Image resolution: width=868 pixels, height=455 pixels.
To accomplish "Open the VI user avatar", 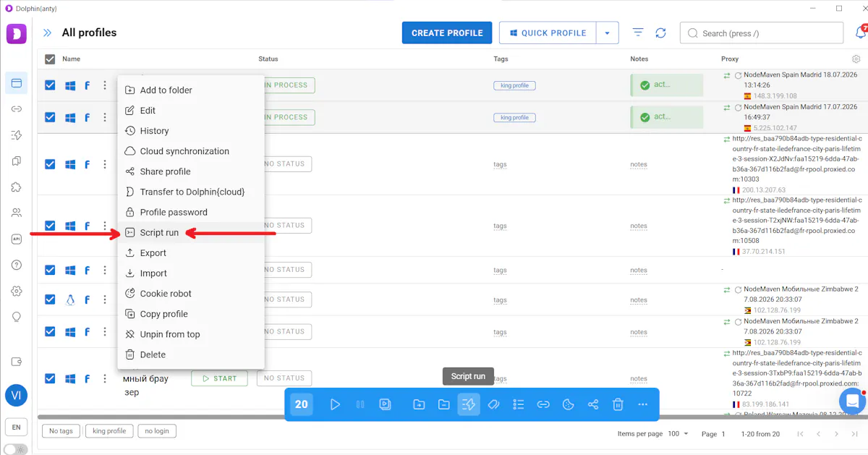I will click(16, 396).
